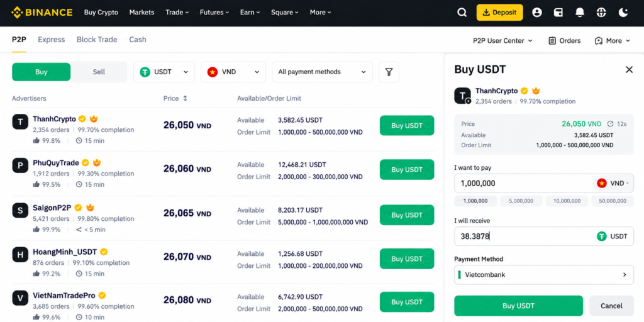Click ThanhCrypto avatar in the list
Screen dimensions: 644x322
20,121
